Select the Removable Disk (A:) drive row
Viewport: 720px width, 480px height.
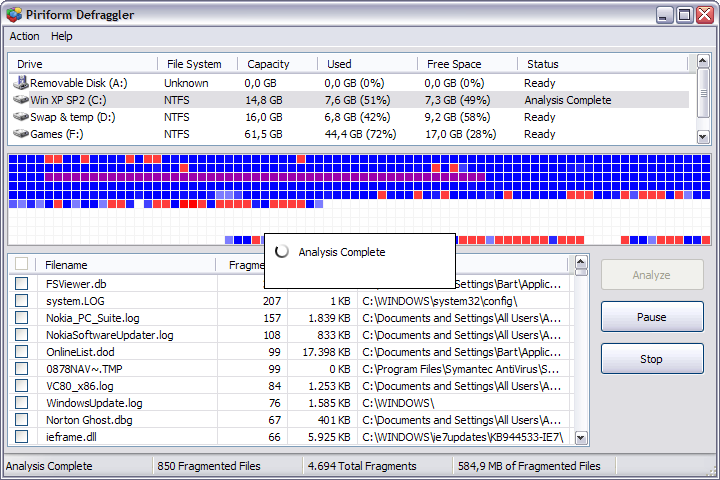(x=349, y=83)
